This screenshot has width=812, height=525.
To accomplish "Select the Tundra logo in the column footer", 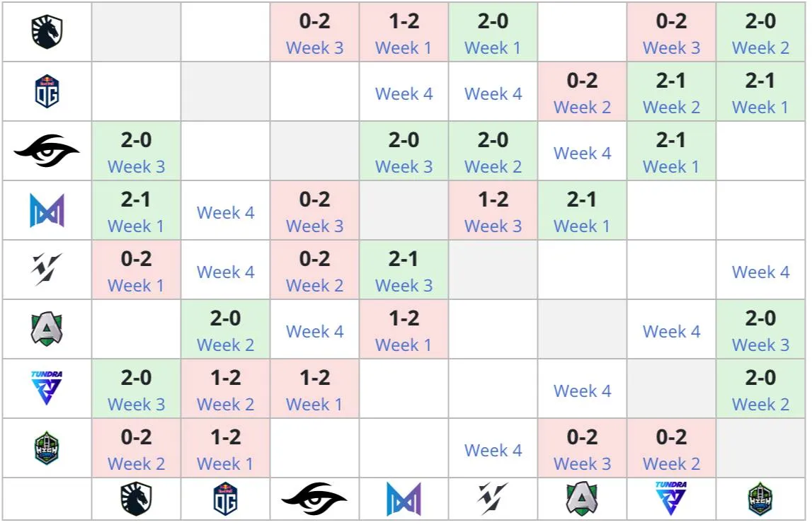I will coord(671,499).
